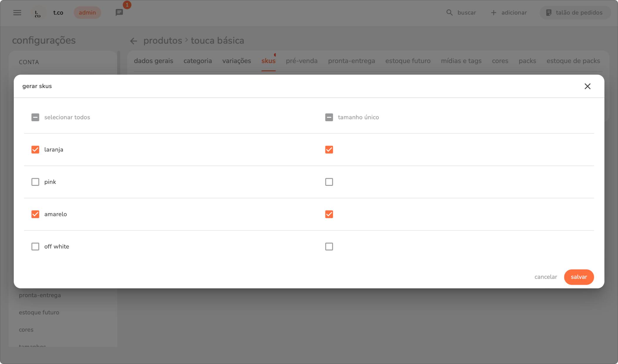Toggle the selecionar todos checkbox

(35, 117)
